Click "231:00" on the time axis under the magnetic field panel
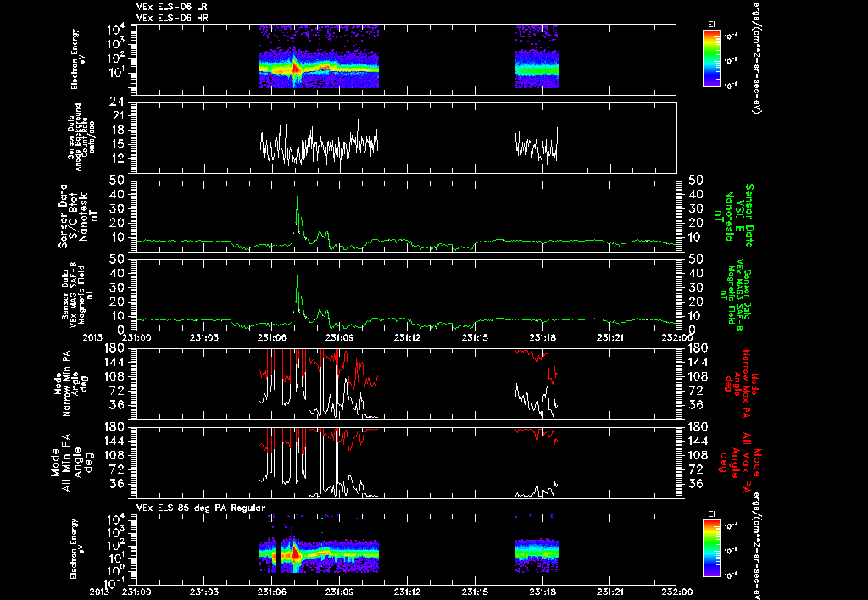Viewport: 868px width, 600px height. 136,337
